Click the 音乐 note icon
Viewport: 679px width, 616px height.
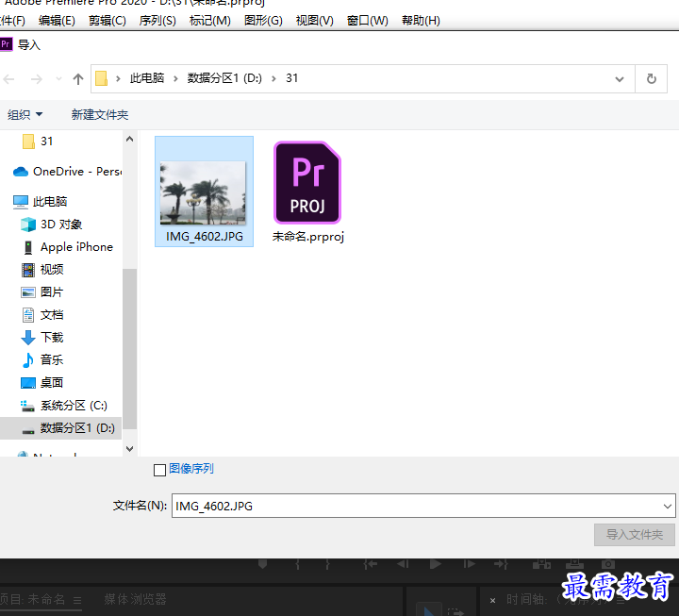click(28, 360)
